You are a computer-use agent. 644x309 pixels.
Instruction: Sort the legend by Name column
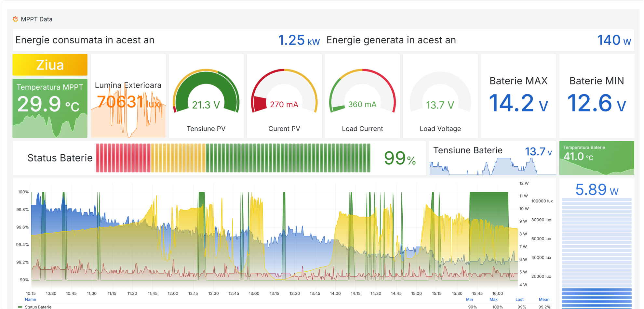click(x=31, y=300)
